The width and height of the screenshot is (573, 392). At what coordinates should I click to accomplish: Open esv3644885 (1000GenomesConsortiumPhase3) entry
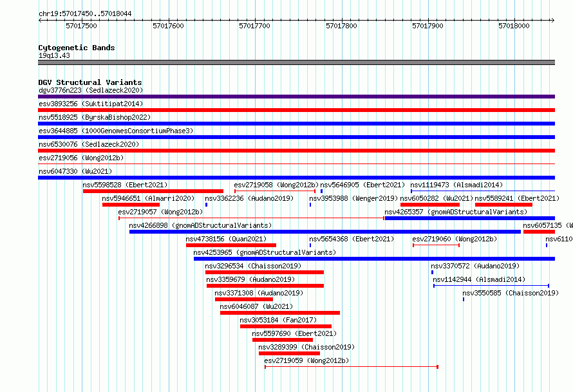[x=116, y=131]
